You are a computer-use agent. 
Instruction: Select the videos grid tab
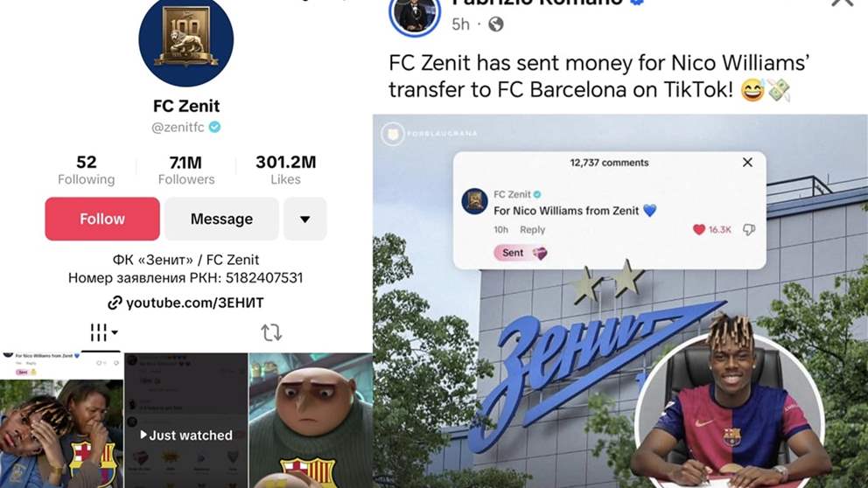[102, 332]
